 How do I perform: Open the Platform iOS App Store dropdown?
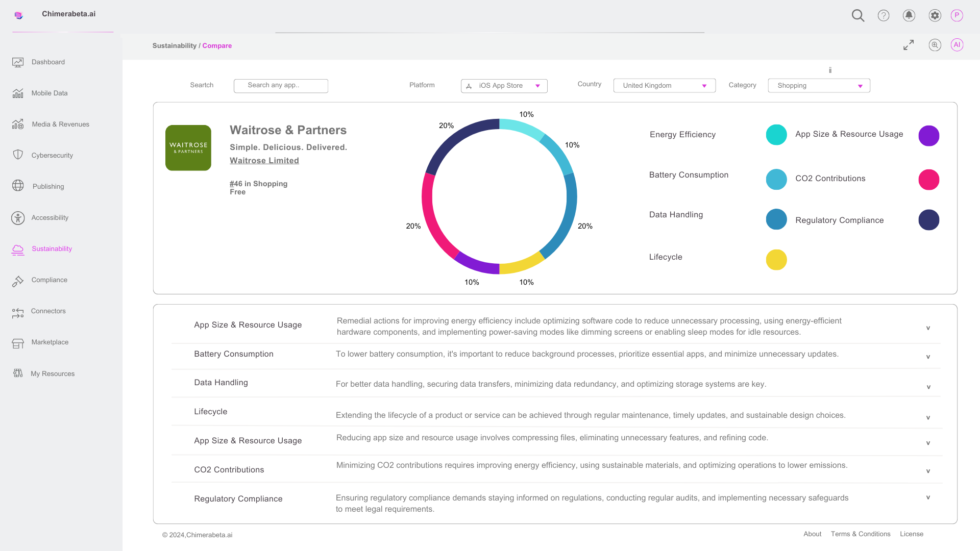tap(504, 86)
